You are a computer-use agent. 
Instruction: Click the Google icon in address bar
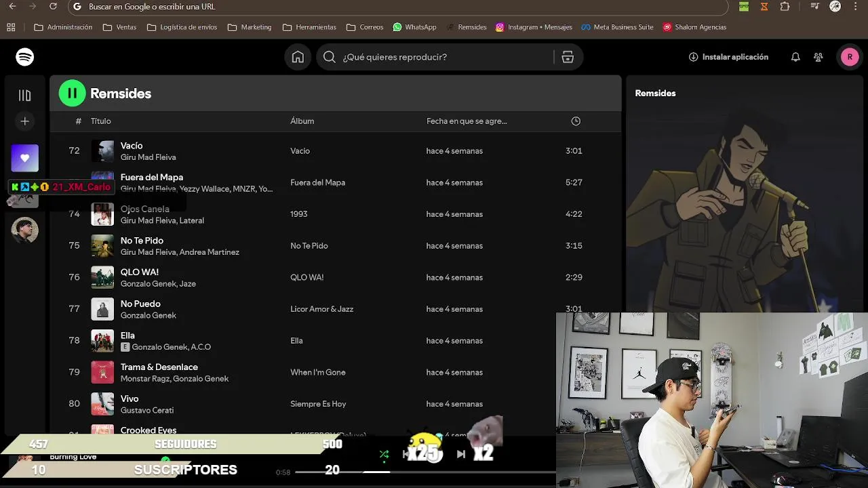point(77,7)
